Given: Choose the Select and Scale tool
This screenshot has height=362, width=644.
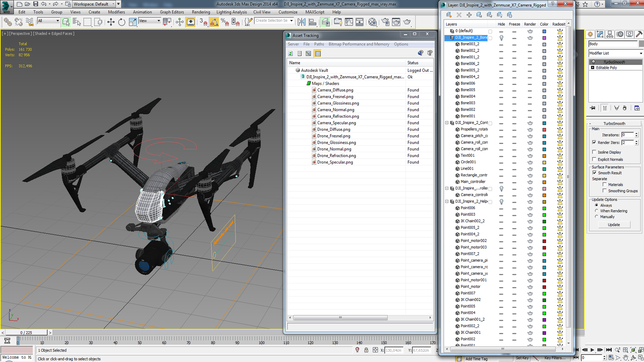Looking at the screenshot, I should point(132,22).
